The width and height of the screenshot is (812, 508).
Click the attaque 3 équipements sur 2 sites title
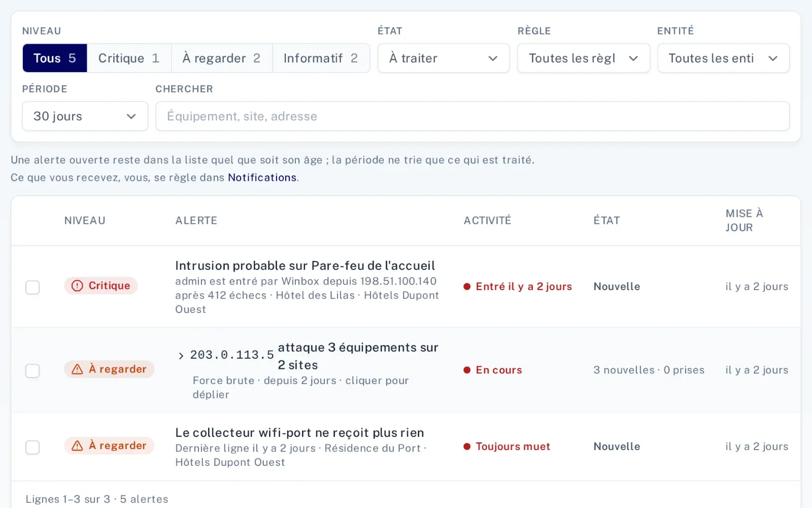click(358, 356)
